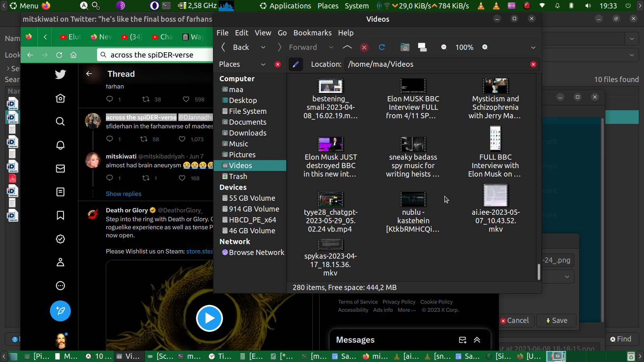Toggle the text-based location bar pencil
The height and width of the screenshot is (362, 644).
295,64
